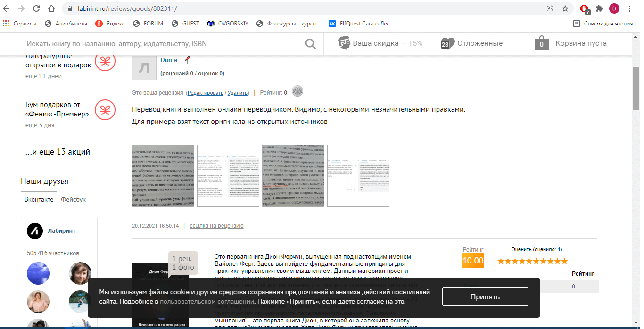Open the shopping cart Корзина icon
The image size is (644, 329).
542,43
